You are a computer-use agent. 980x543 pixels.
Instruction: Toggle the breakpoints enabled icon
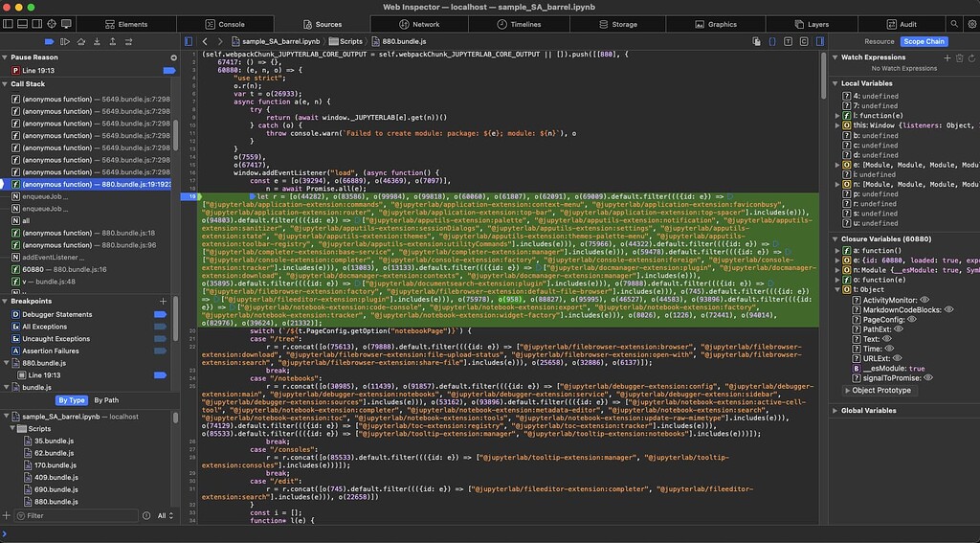49,41
